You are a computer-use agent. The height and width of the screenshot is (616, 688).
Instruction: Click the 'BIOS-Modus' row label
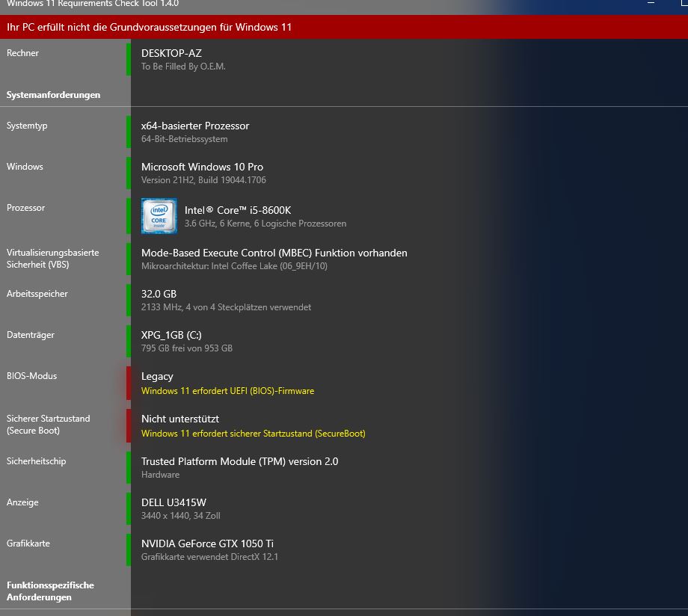pyautogui.click(x=31, y=376)
